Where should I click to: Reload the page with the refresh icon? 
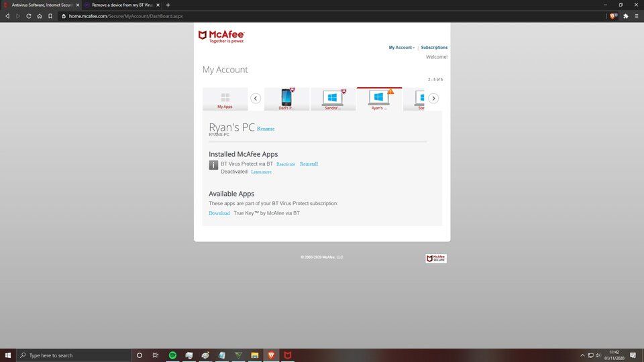click(x=28, y=15)
